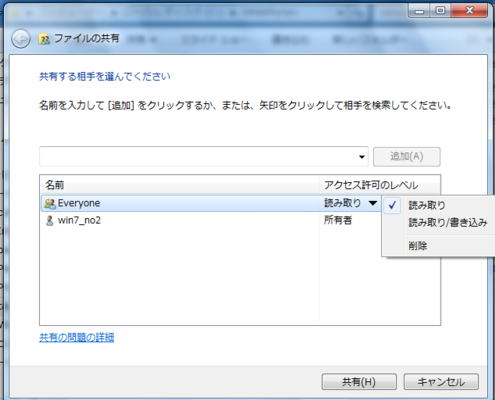Click the キャンセル button

[441, 382]
